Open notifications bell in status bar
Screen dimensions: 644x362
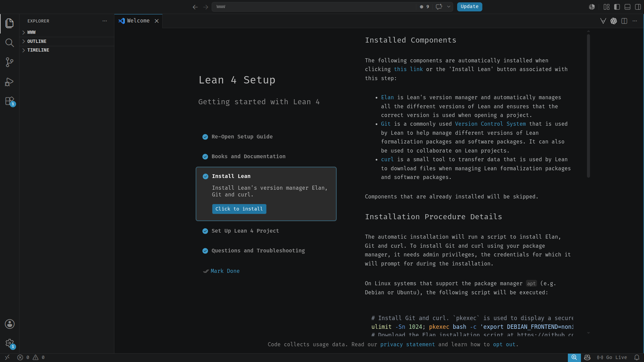click(x=637, y=358)
